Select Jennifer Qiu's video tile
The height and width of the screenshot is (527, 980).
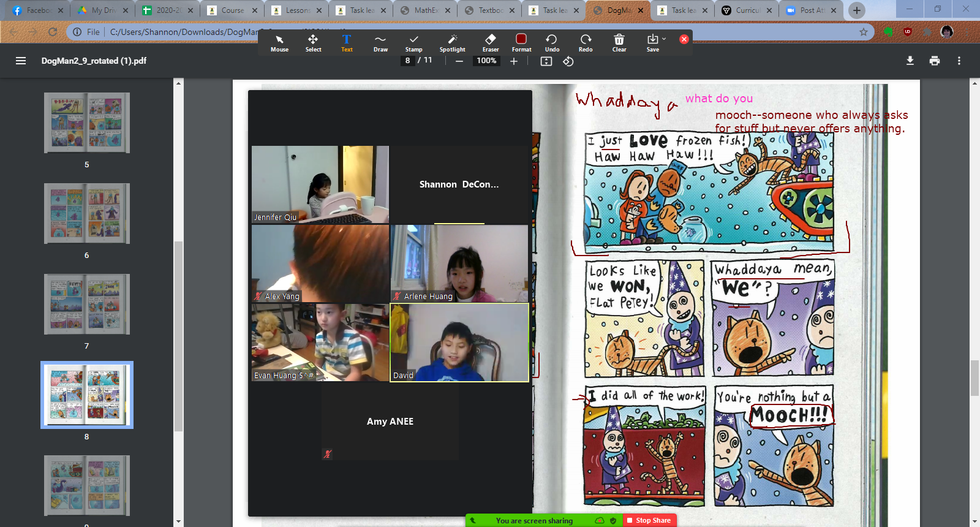(x=320, y=184)
